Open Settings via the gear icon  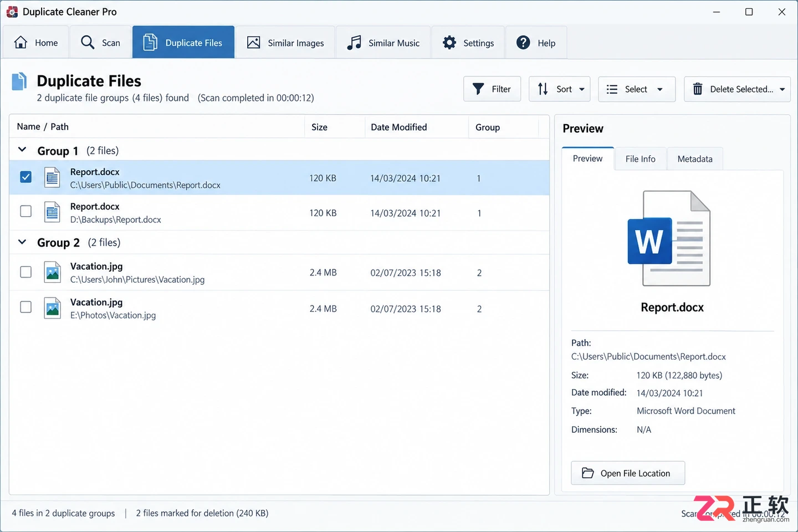[x=449, y=43]
